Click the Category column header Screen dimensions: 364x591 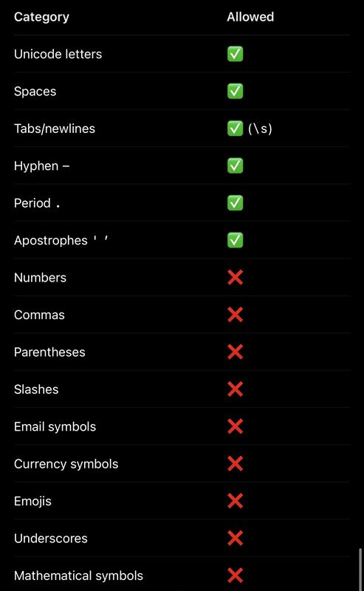pos(41,17)
